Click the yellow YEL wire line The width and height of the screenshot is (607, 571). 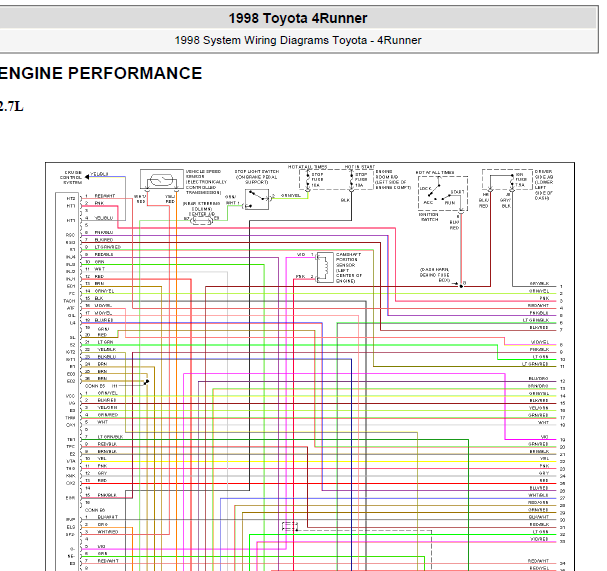tap(321, 461)
